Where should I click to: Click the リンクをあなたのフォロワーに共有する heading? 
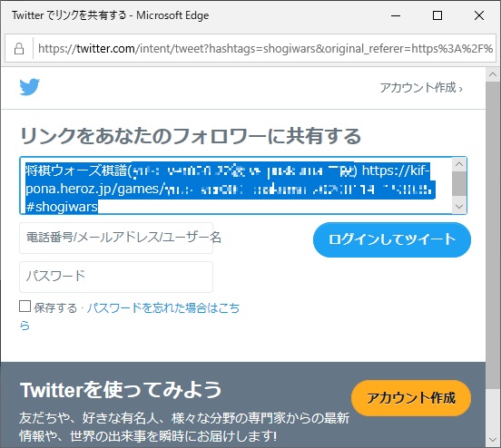tap(191, 136)
